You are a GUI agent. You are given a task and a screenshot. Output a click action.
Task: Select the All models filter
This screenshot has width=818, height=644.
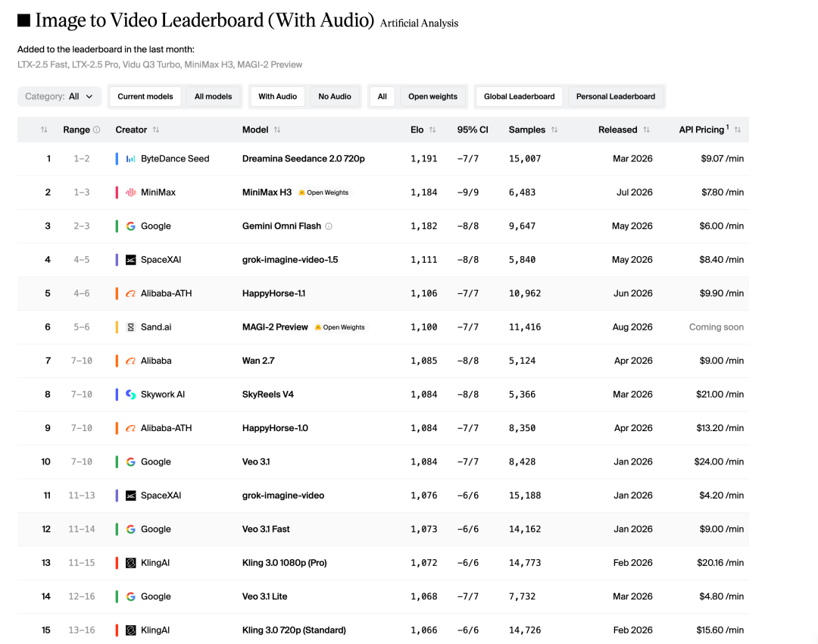click(x=213, y=96)
